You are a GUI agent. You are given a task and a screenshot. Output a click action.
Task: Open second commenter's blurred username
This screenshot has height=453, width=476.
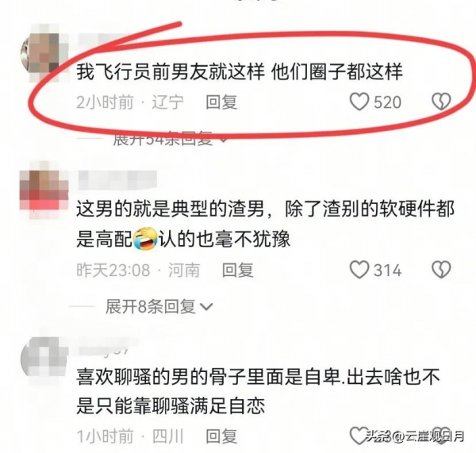tap(117, 180)
